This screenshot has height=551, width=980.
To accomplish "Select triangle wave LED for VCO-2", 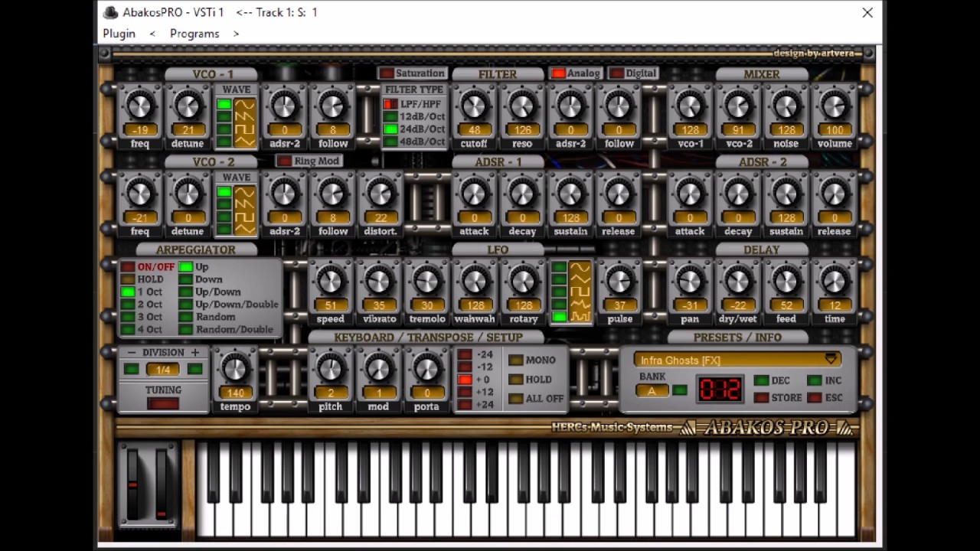I will click(224, 230).
